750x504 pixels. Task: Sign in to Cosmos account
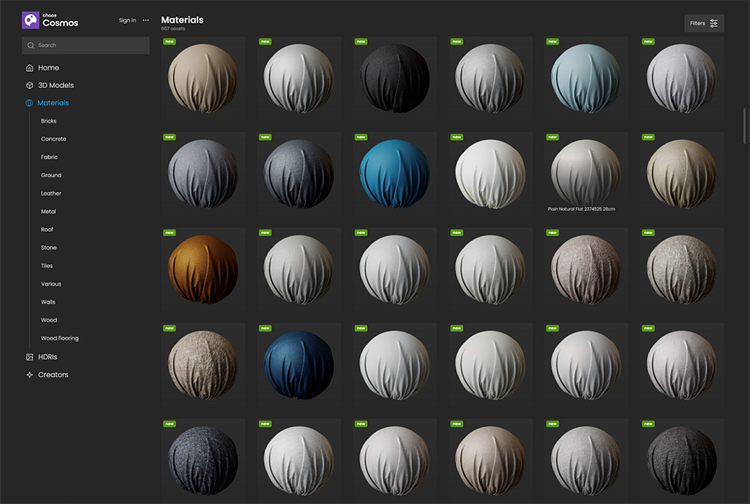[x=127, y=20]
